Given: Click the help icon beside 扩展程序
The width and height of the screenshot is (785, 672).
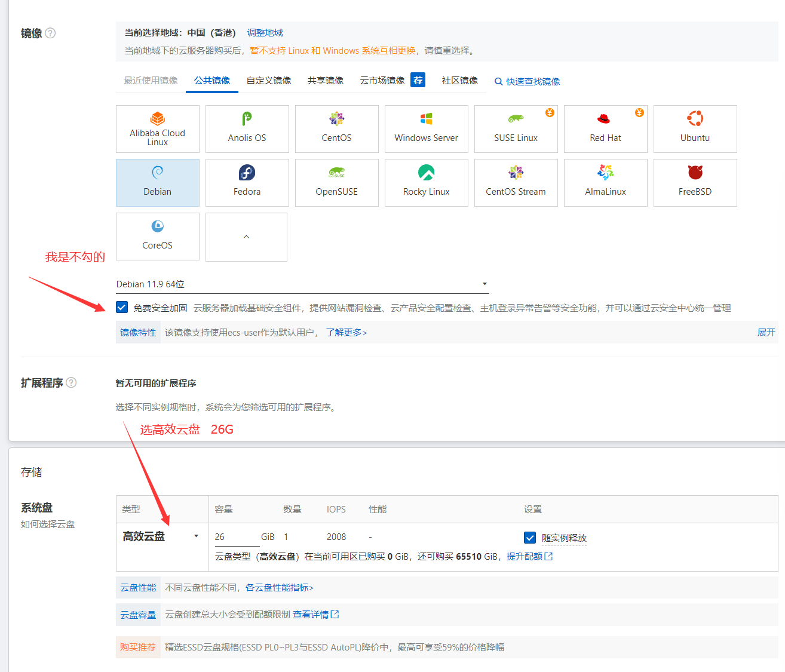Looking at the screenshot, I should [71, 382].
